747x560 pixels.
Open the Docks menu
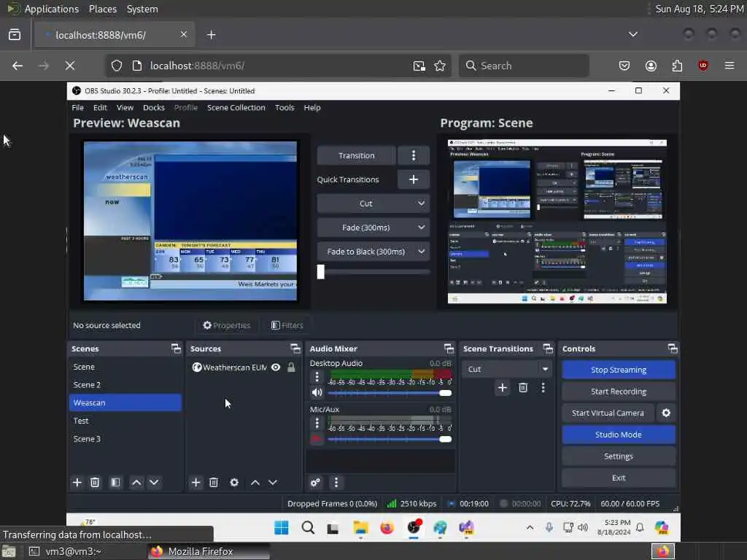click(x=153, y=108)
